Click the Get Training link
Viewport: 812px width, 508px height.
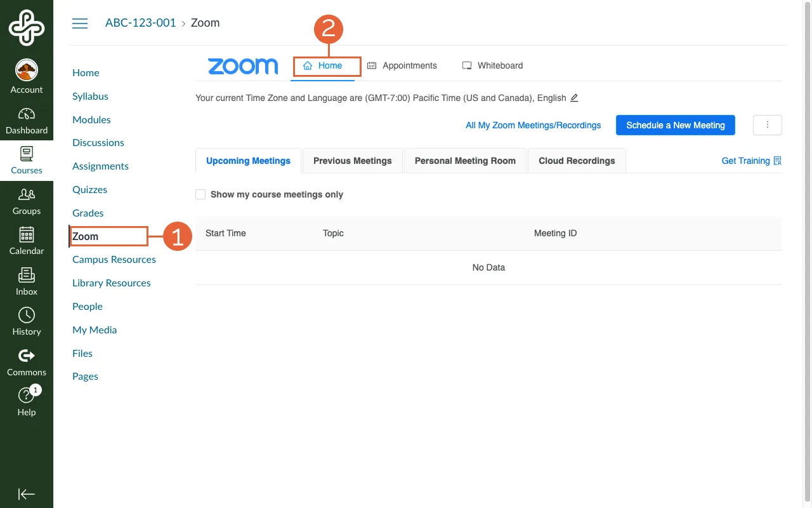point(752,161)
